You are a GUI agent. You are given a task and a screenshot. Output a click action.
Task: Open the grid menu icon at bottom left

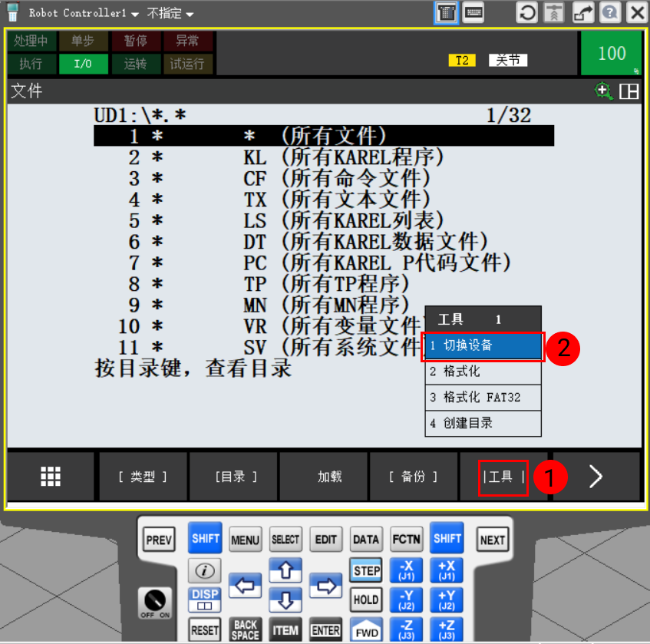(x=50, y=476)
